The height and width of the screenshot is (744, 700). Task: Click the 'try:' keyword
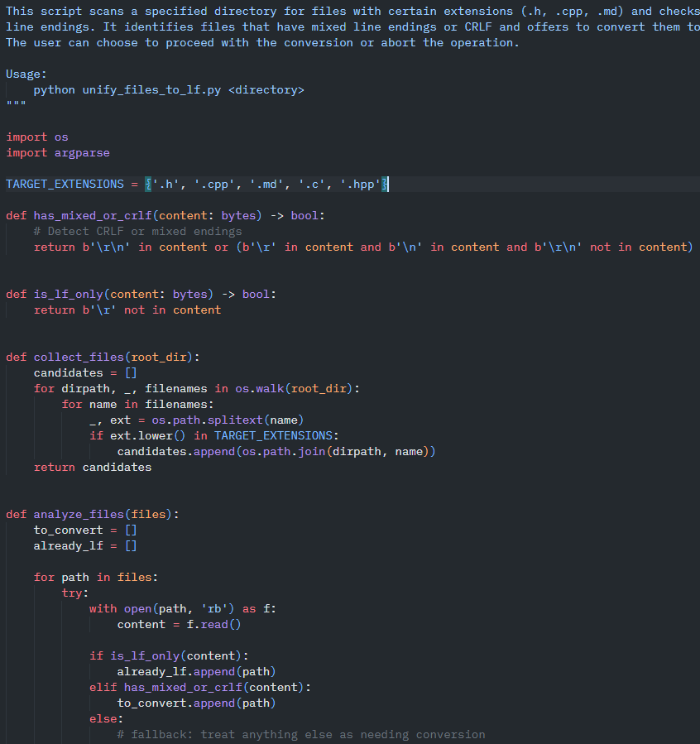pos(75,593)
